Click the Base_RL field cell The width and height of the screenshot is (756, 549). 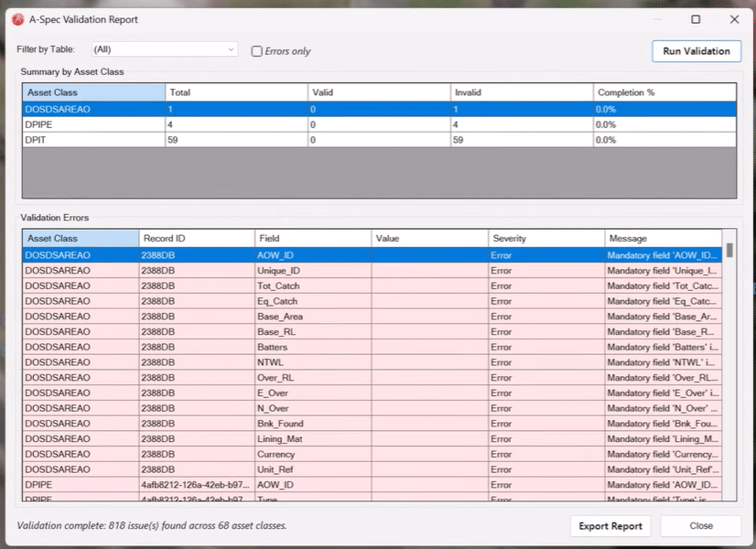313,332
